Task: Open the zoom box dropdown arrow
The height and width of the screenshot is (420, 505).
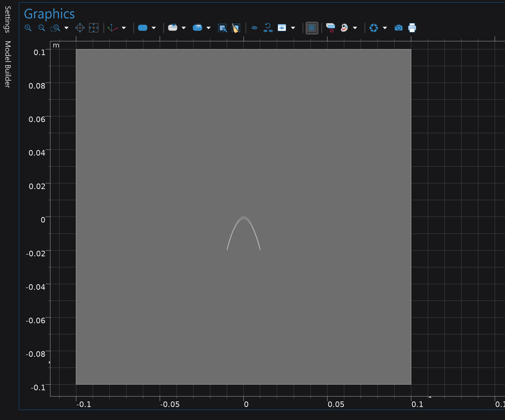Action: [x=66, y=28]
